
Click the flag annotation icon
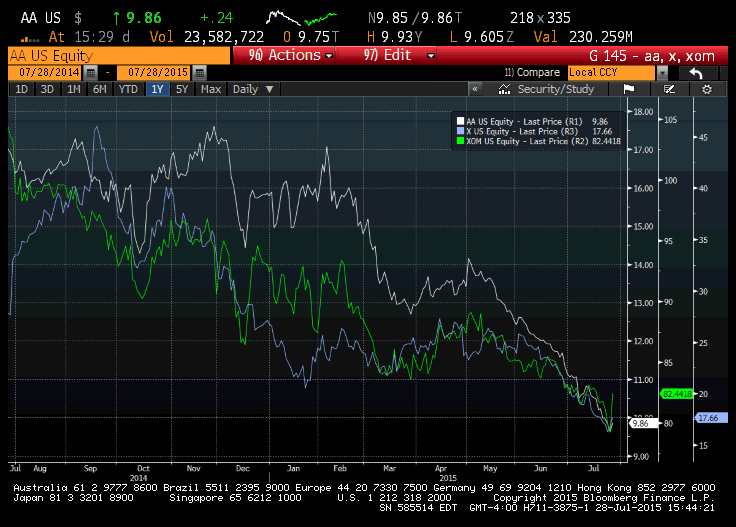coord(629,89)
